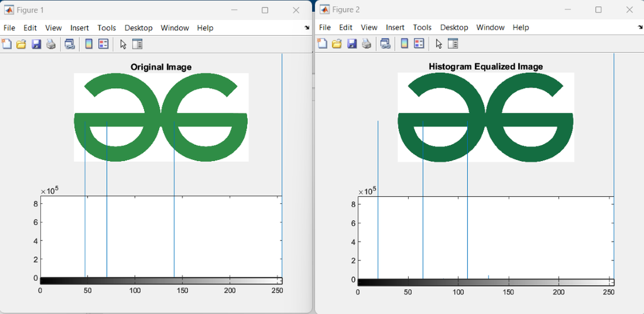The height and width of the screenshot is (314, 644).
Task: Click the equalized dark green GG logo image
Action: coord(486,117)
